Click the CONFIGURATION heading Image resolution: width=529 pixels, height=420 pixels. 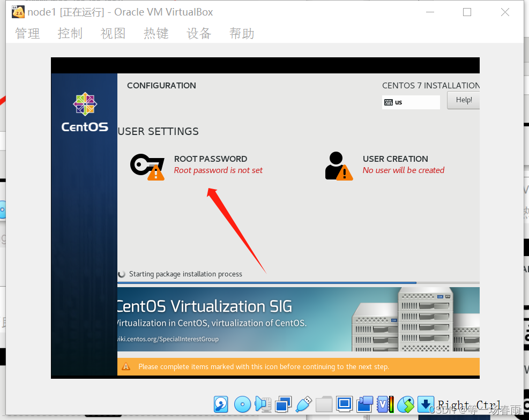(x=161, y=86)
